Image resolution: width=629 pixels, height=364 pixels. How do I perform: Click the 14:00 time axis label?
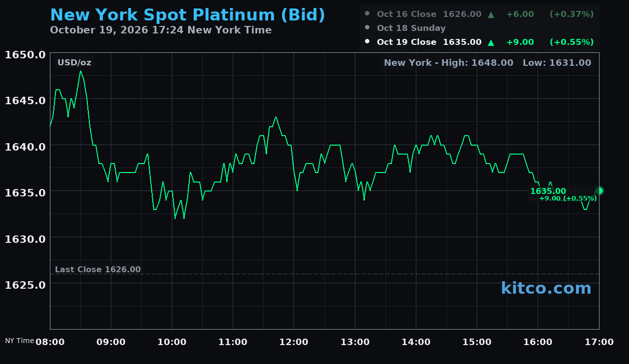416,342
